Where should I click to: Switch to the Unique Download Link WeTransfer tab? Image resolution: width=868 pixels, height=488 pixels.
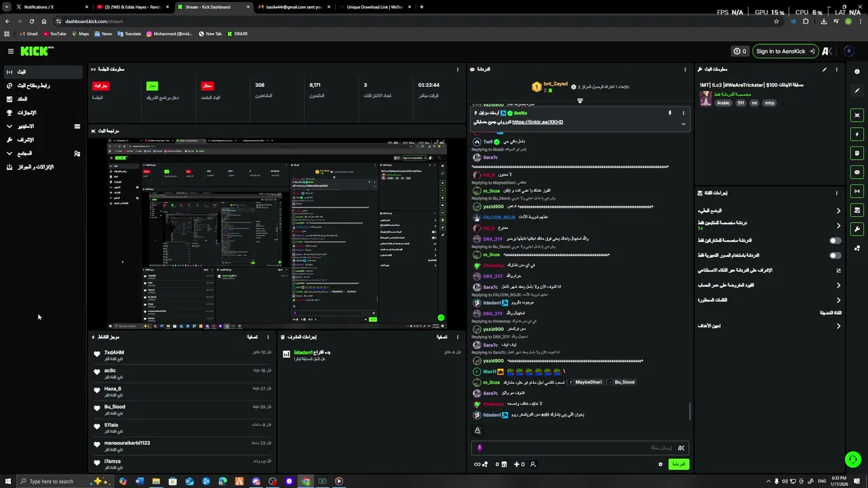tap(375, 7)
